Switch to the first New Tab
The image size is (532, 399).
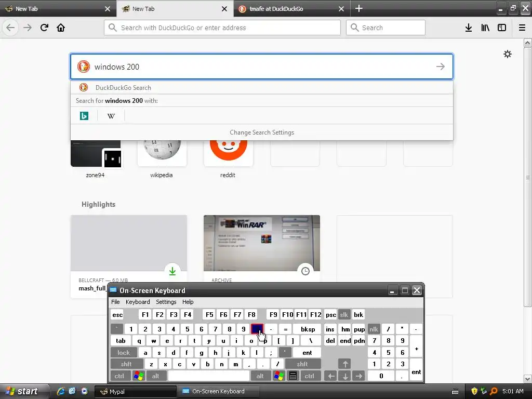[58, 9]
